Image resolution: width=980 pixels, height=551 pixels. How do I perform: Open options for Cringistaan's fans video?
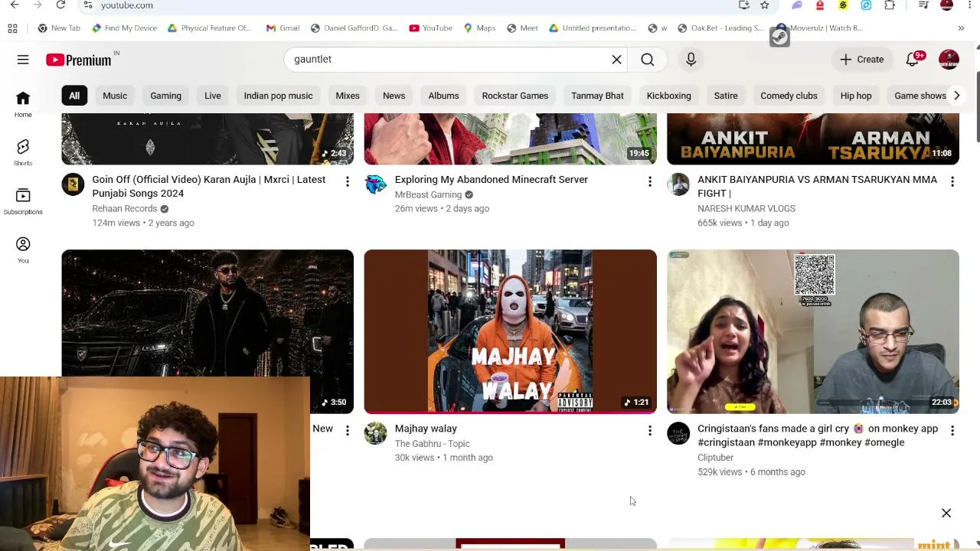[x=952, y=431]
